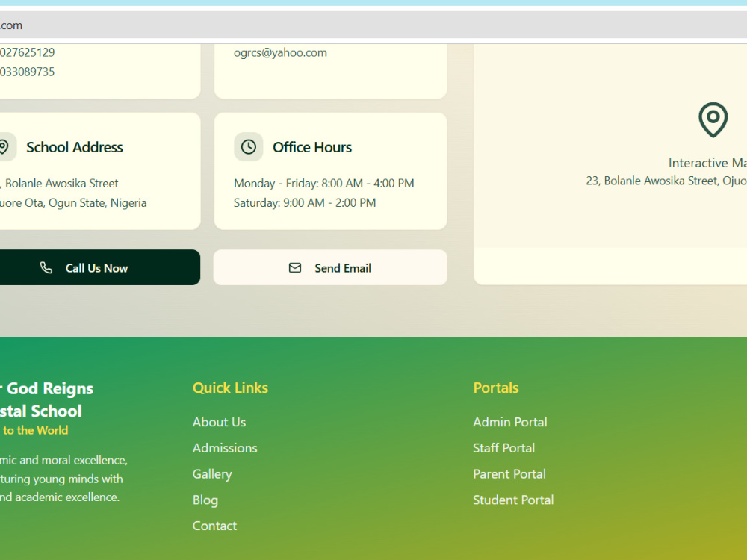
Task: Click the Interactive Map label
Action: 707,163
